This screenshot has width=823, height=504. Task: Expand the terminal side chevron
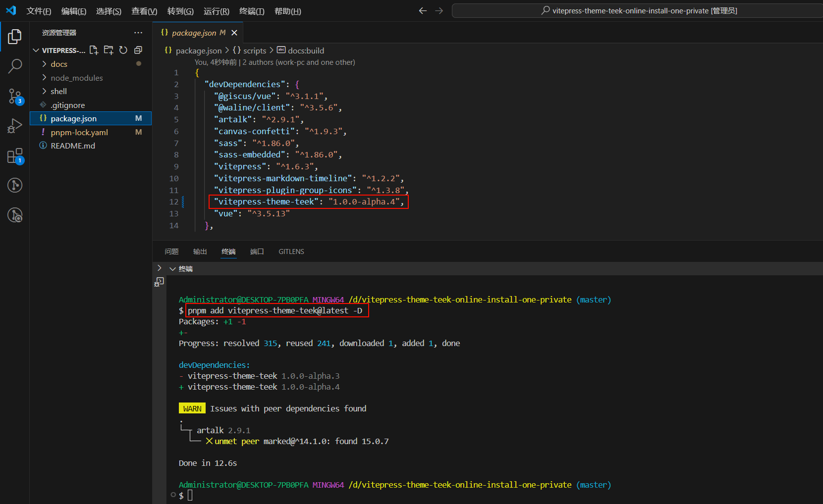pos(159,268)
